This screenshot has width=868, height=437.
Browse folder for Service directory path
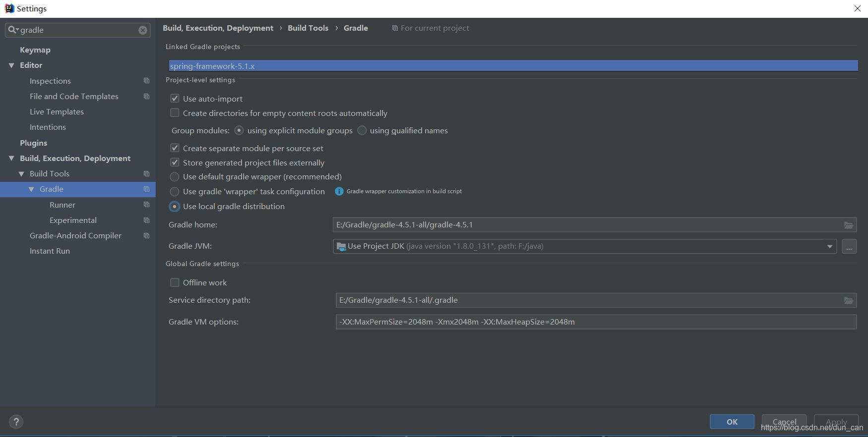[x=849, y=300]
